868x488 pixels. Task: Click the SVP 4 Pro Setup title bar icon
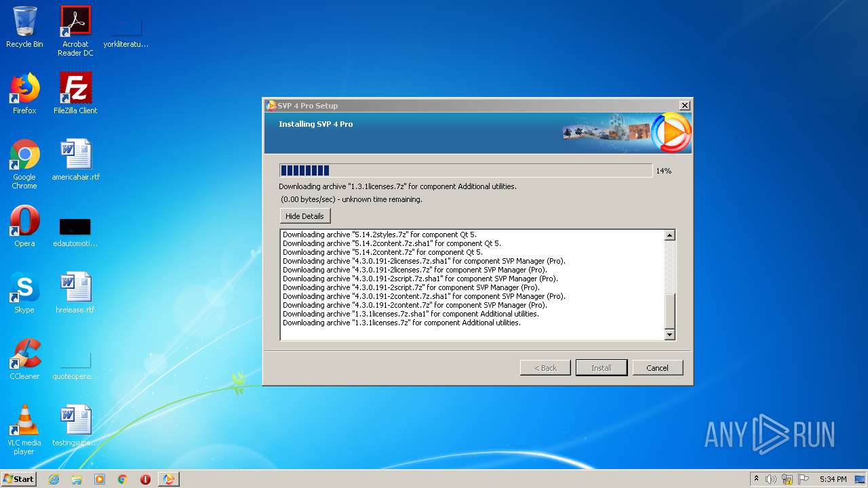[271, 106]
